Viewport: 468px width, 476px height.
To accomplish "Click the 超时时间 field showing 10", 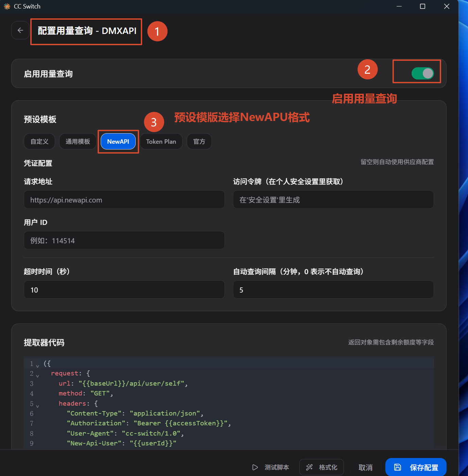I will [x=124, y=289].
